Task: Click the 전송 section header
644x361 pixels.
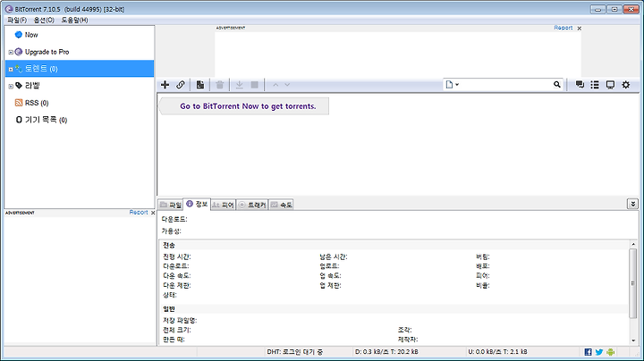Action: point(169,246)
